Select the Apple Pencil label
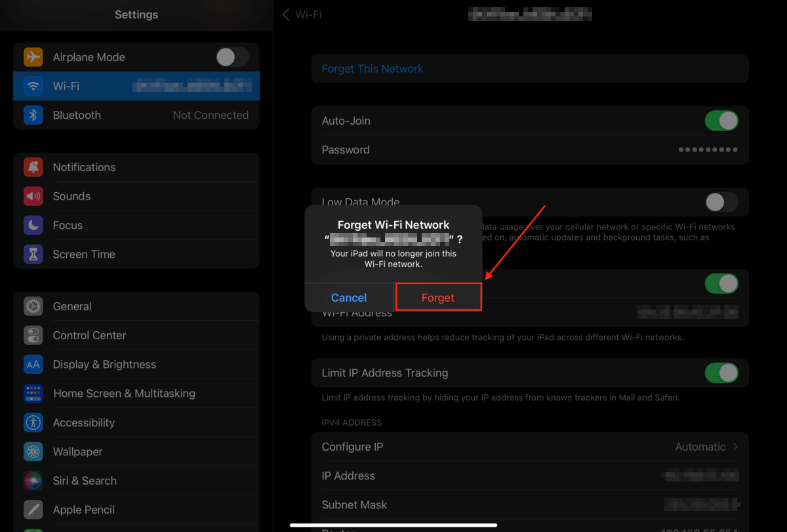 coord(84,509)
